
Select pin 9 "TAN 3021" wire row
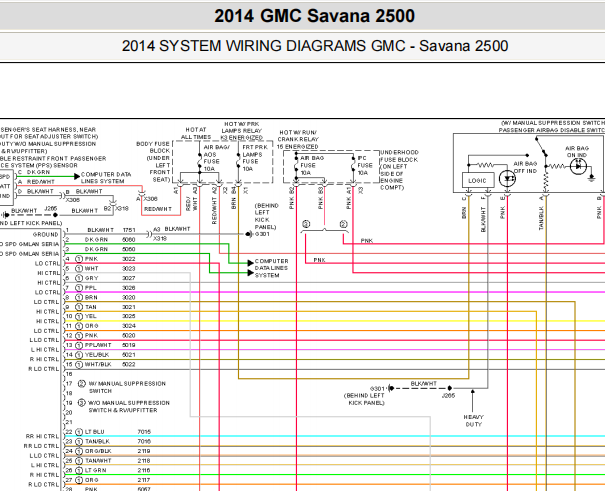100,307
